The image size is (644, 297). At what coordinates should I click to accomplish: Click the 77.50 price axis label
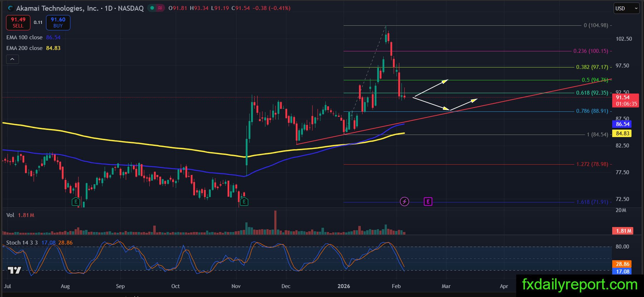(x=622, y=172)
